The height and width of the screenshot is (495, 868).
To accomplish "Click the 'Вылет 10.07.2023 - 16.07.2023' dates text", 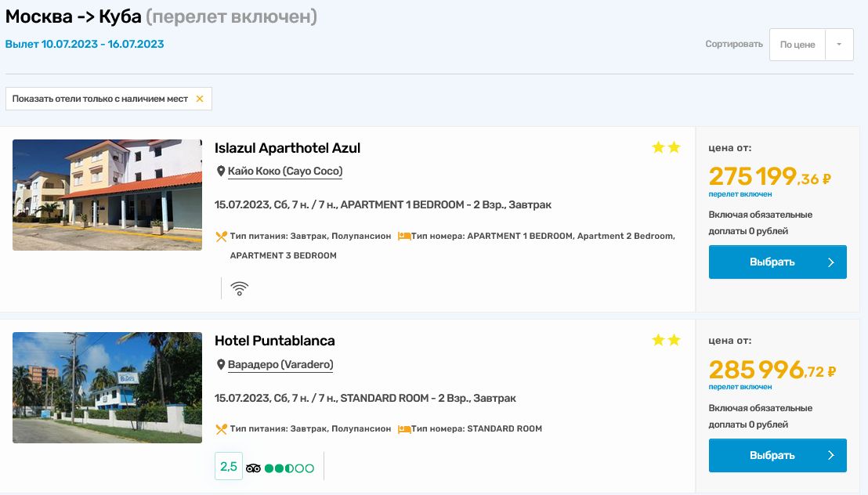I will click(85, 45).
